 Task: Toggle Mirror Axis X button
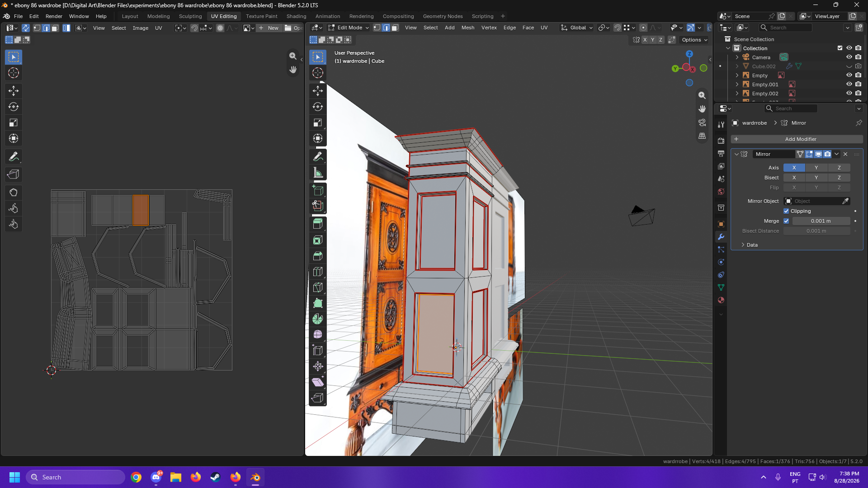click(794, 168)
